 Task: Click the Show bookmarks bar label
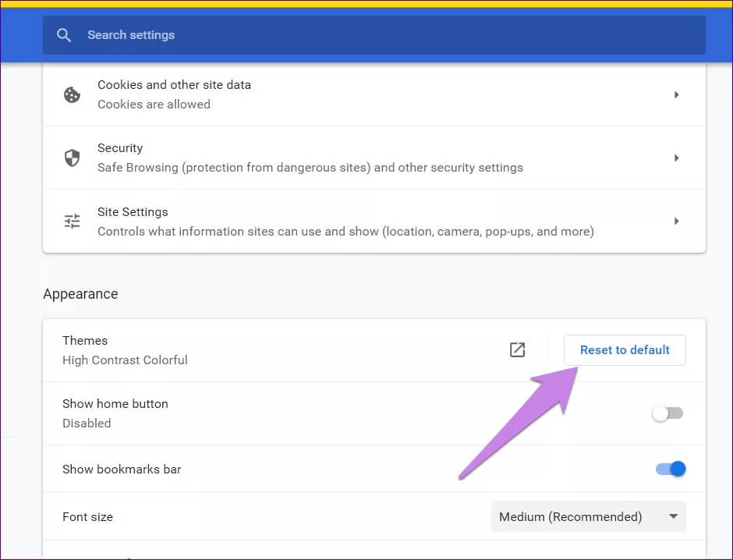coord(122,470)
